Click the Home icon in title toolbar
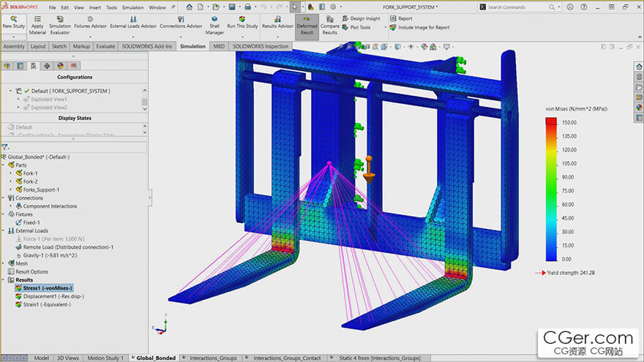This screenshot has width=644, height=362. [189, 7]
